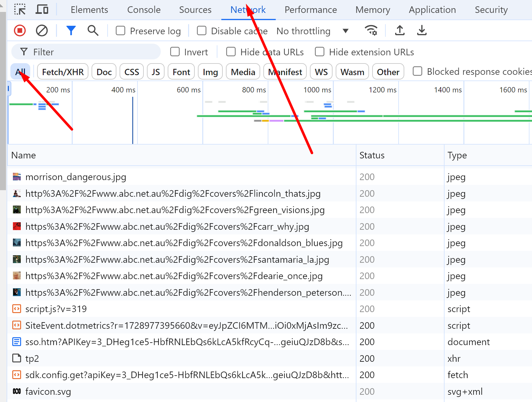Open the Application tab
This screenshot has height=402, width=532.
click(432, 10)
